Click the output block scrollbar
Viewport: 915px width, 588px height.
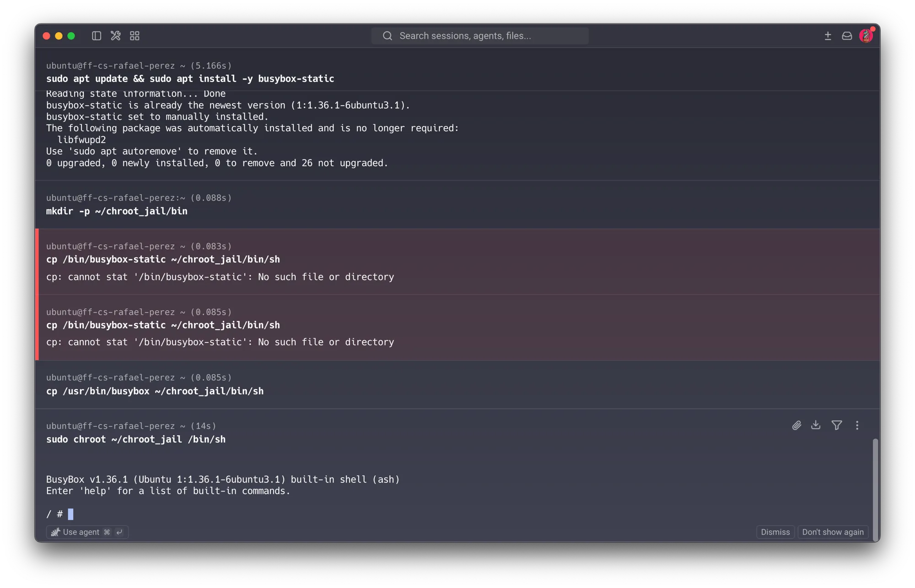pos(875,489)
